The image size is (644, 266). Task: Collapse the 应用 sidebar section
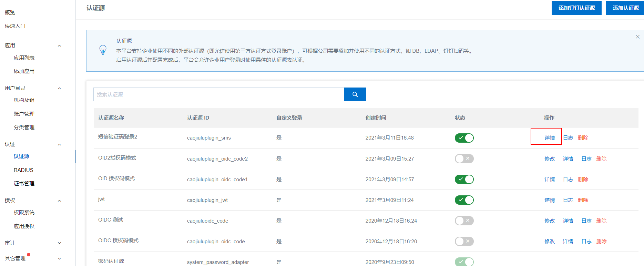tap(59, 45)
